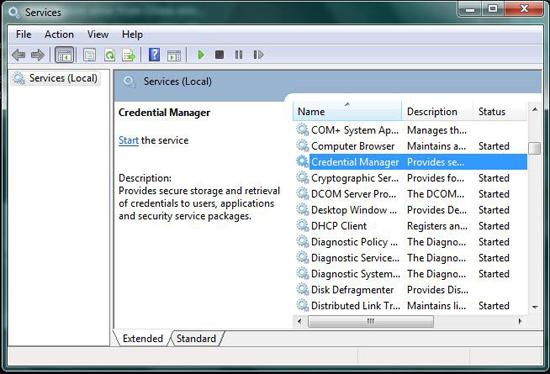The height and width of the screenshot is (374, 550).
Task: Click the Export List toolbar icon
Action: tap(128, 55)
